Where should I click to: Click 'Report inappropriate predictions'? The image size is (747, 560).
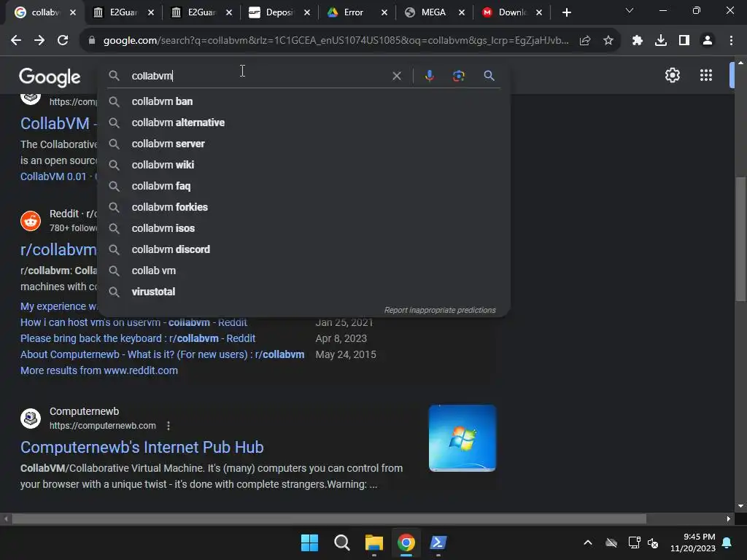click(x=440, y=310)
